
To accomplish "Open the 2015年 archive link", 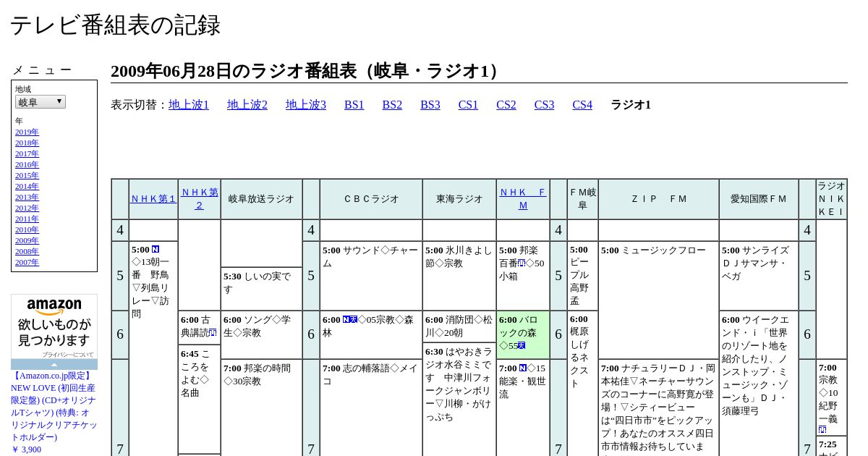I will click(27, 175).
